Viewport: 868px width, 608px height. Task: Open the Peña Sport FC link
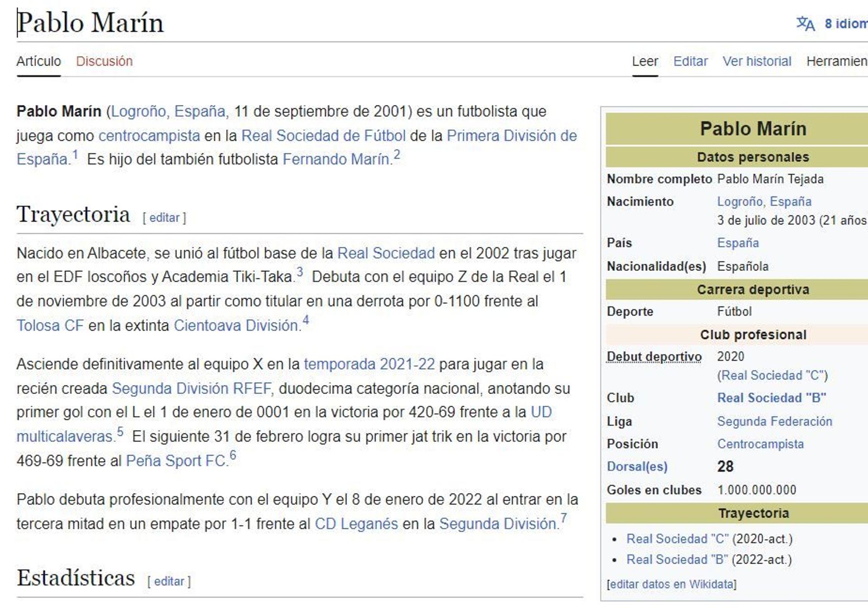pyautogui.click(x=176, y=461)
